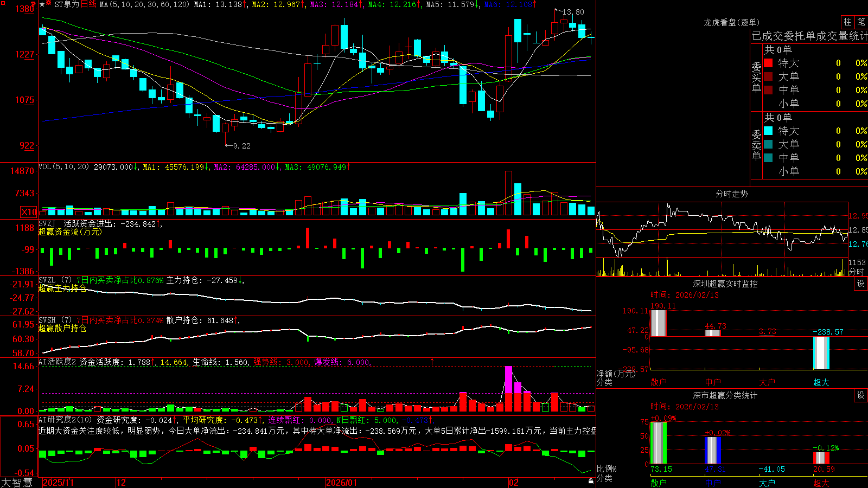Click the 中户 44.73 bar in 实时监控
The height and width of the screenshot is (488, 868).
(713, 333)
